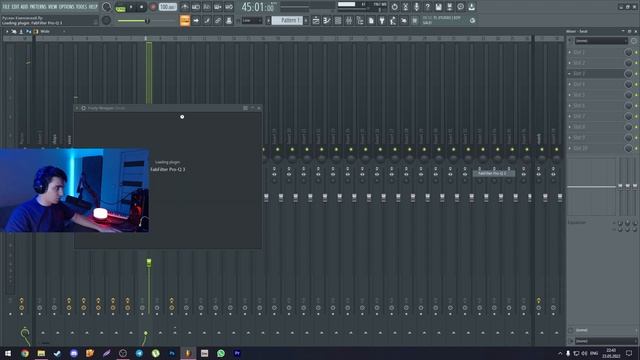640x360 pixels.
Task: Open Photoshop from the taskbar
Action: 172,353
